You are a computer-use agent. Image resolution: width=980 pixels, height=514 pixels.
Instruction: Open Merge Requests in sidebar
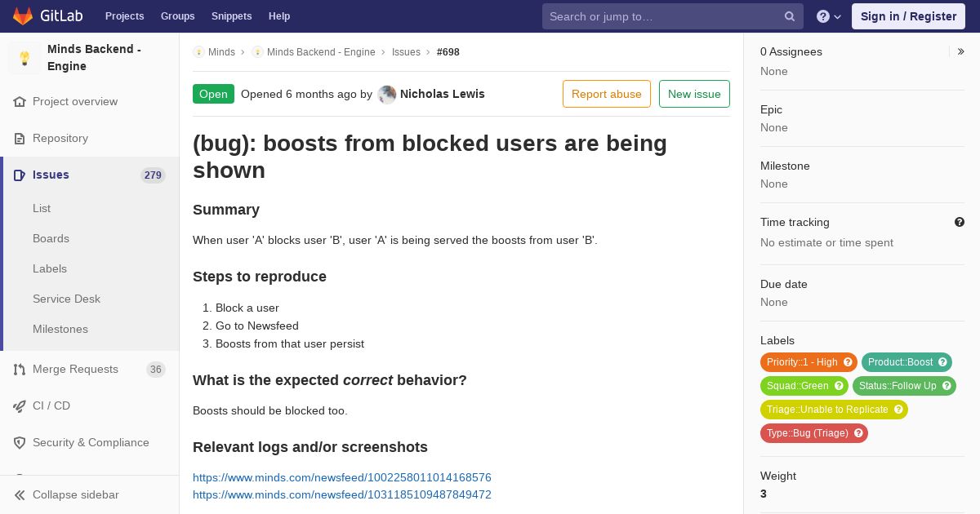click(75, 370)
